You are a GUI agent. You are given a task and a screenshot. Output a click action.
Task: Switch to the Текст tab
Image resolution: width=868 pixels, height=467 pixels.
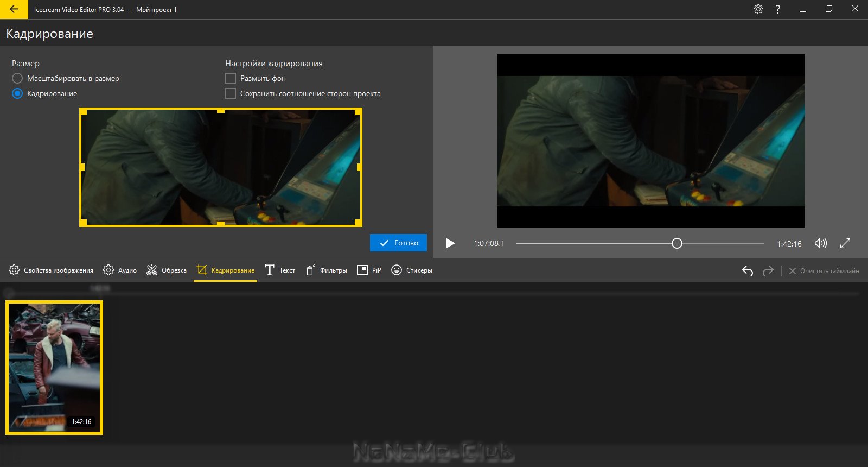tap(280, 270)
